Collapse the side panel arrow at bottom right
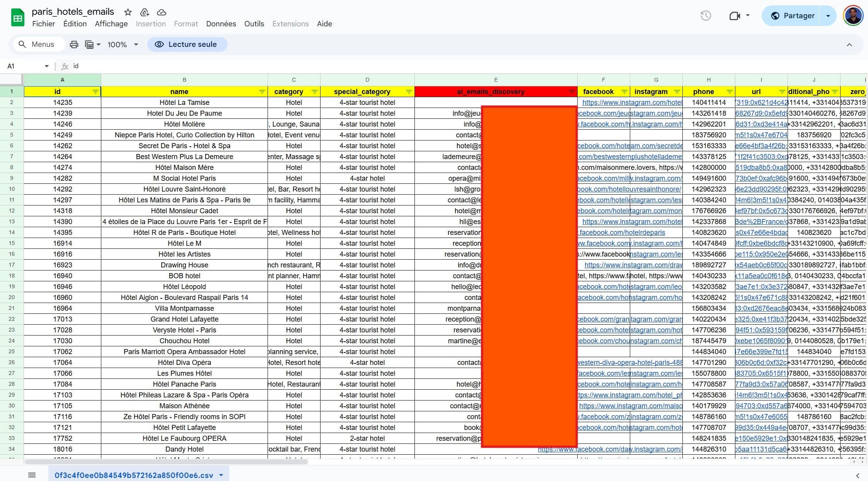Screen dimensions: 868x481 [858, 475]
